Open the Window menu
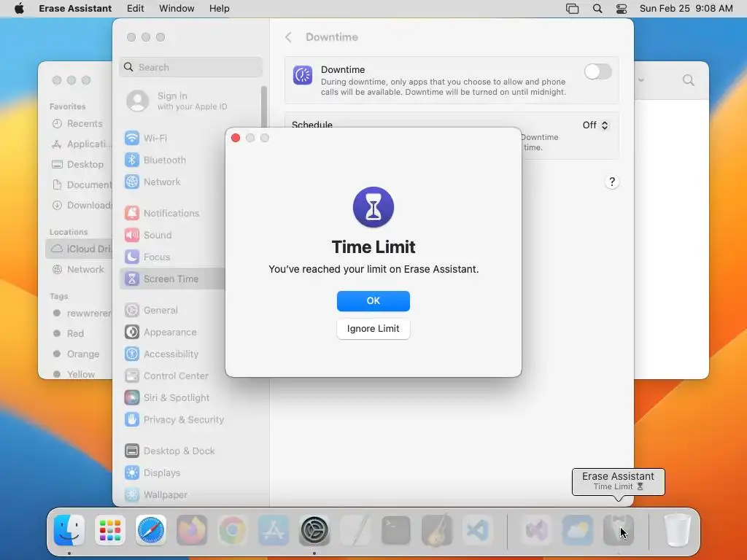Screen dimensions: 747x560 click(177, 9)
